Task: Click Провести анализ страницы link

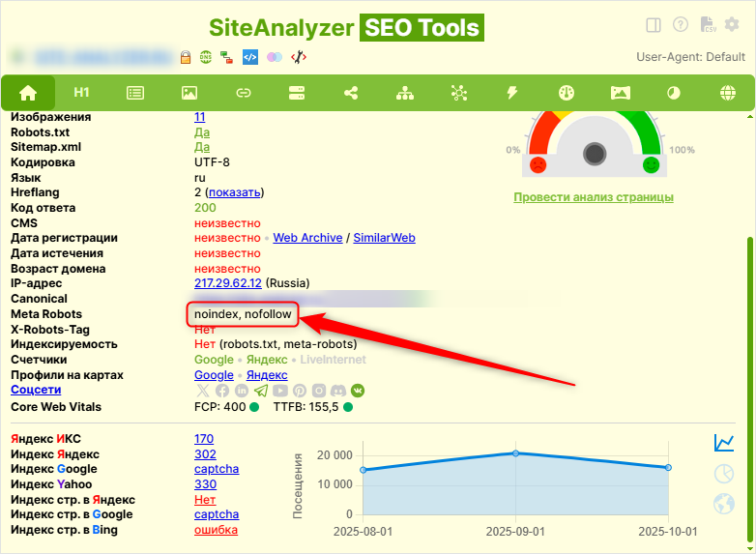Action: coord(594,197)
